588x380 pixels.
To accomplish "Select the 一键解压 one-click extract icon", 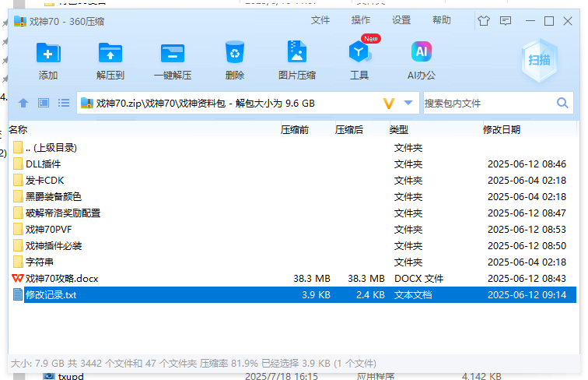I will [172, 53].
